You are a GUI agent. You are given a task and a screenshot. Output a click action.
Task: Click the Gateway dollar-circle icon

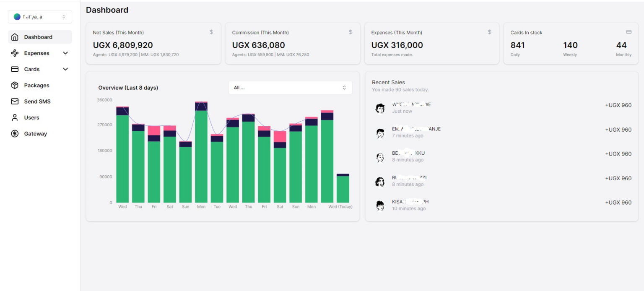click(15, 134)
